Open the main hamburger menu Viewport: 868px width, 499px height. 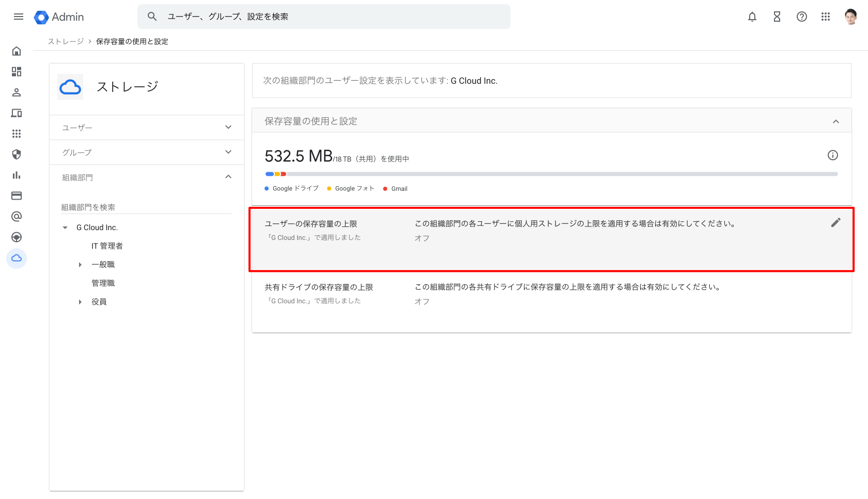pos(19,17)
